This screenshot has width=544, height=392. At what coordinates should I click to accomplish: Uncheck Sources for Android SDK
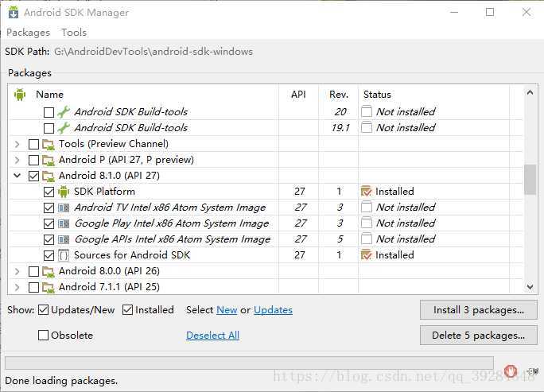pos(49,256)
